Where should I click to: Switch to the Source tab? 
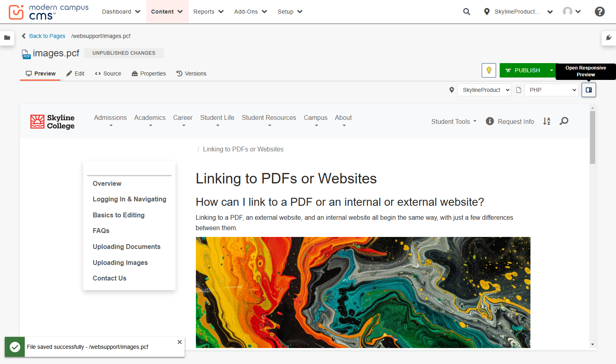point(108,74)
